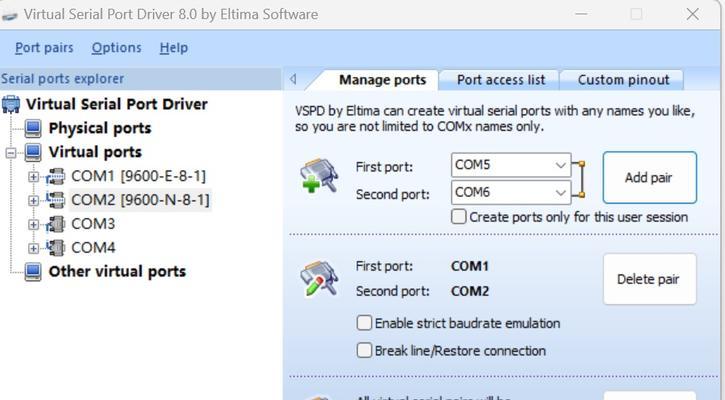The image size is (725, 400).
Task: Switch to the Custom pinout tab
Action: 623,80
